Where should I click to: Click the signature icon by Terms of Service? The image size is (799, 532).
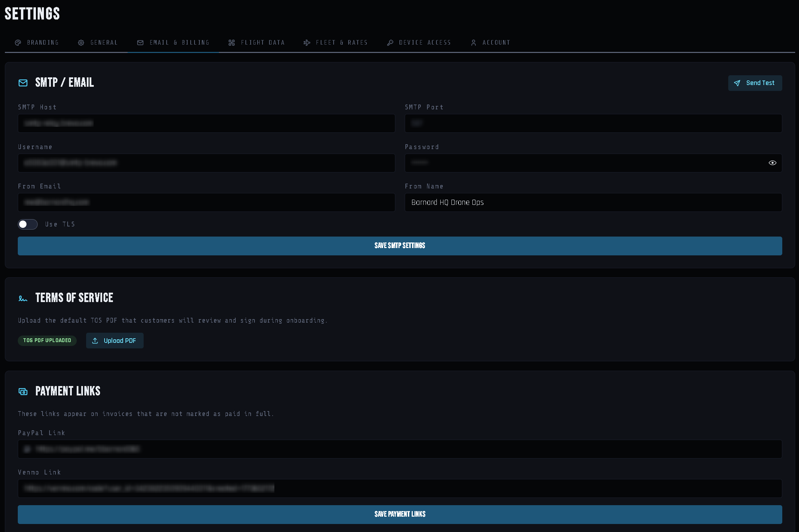[23, 298]
